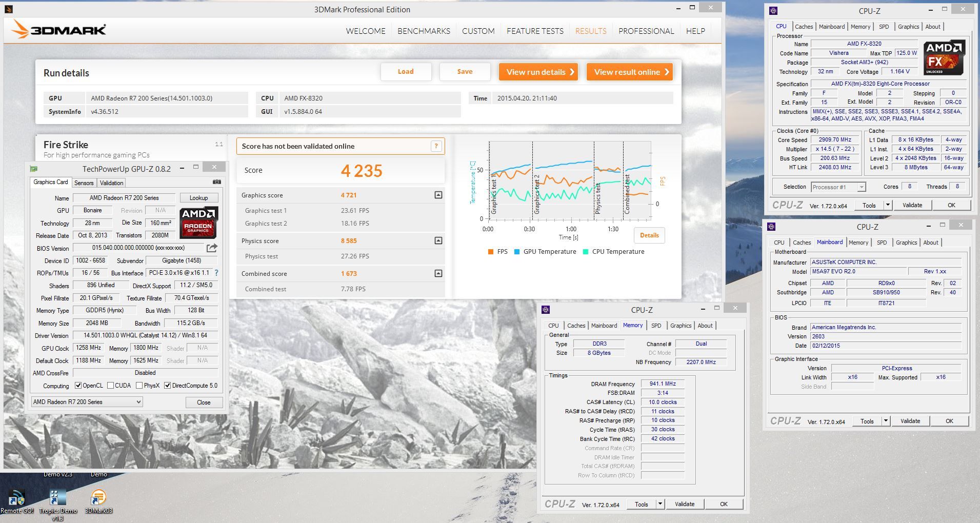
Task: Open the Caches tab in the CPU-Z CPU window
Action: point(804,27)
